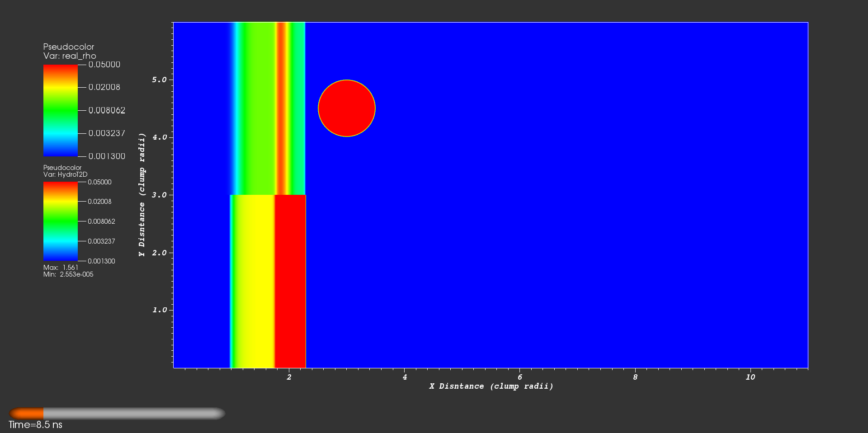Click the 'Min: 2.553e-005' value
The height and width of the screenshot is (433, 868).
[x=68, y=274]
